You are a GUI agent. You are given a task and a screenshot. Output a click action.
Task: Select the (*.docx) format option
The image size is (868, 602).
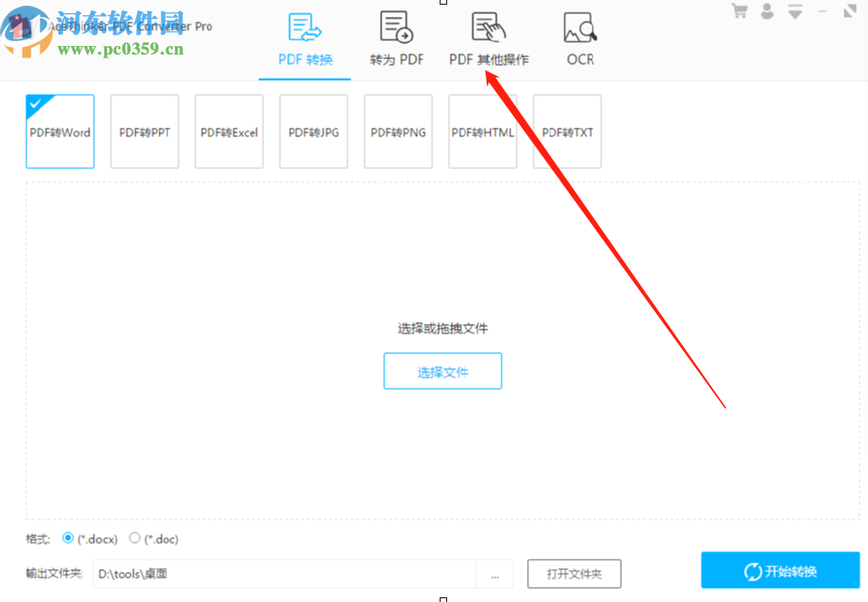[68, 538]
